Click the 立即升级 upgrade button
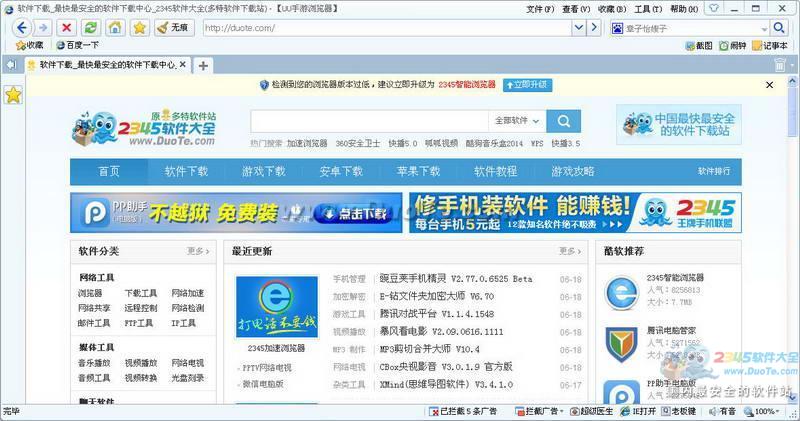Screen dimensions: 800x421 (x=528, y=85)
